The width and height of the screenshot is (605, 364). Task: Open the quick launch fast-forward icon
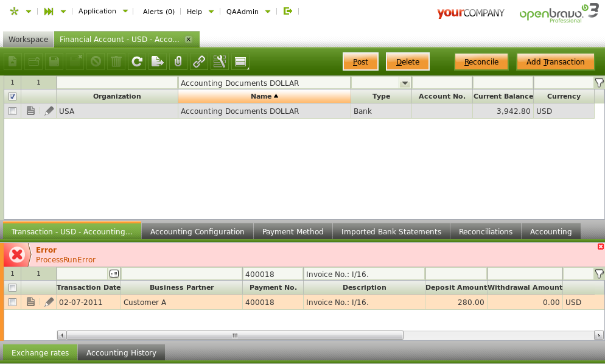49,11
